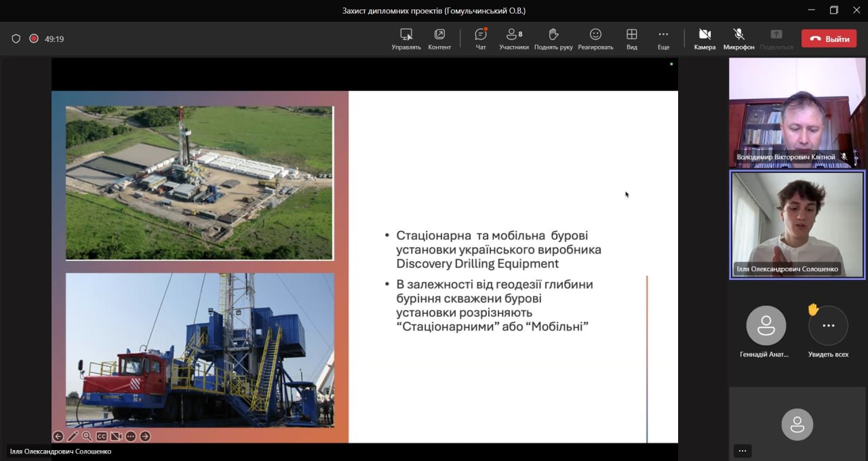This screenshot has height=461, width=868.
Task: Turn on the Камера
Action: pyautogui.click(x=705, y=39)
